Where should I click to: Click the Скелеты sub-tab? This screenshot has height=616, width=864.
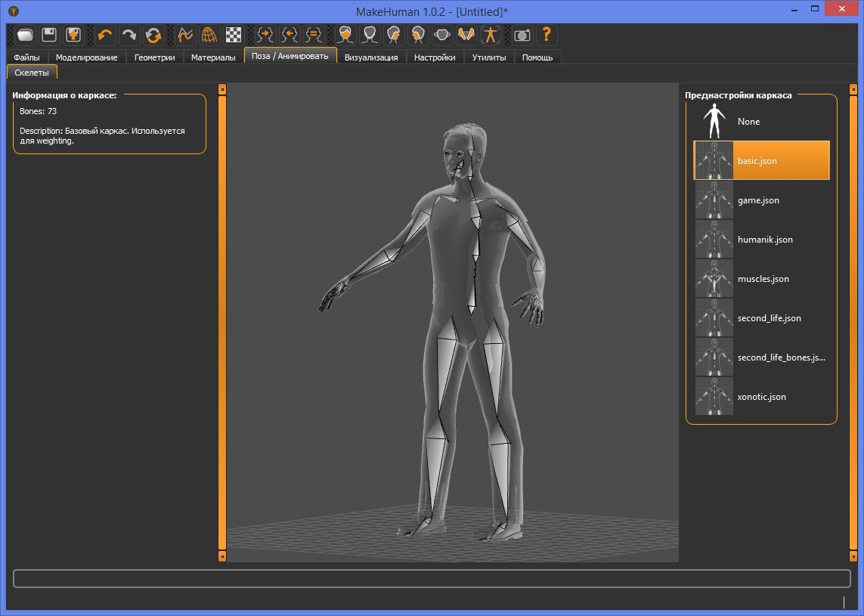[x=32, y=72]
